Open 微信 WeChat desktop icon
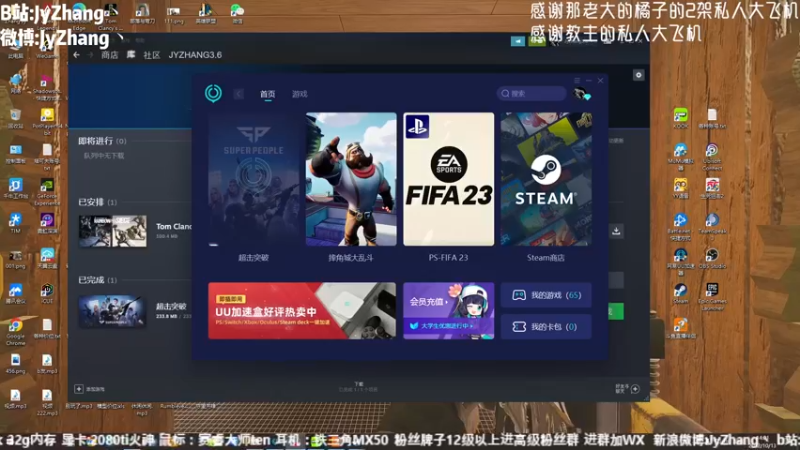 [237, 14]
